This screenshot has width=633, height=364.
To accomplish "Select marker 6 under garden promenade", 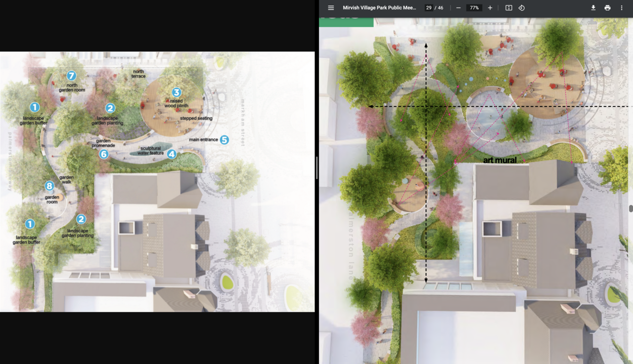I will [x=103, y=154].
